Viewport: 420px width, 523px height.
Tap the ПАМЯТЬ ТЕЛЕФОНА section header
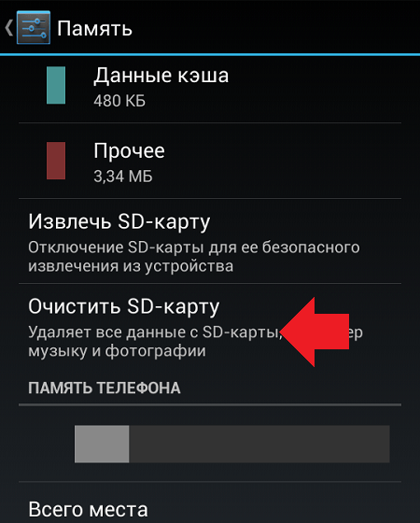(x=105, y=388)
